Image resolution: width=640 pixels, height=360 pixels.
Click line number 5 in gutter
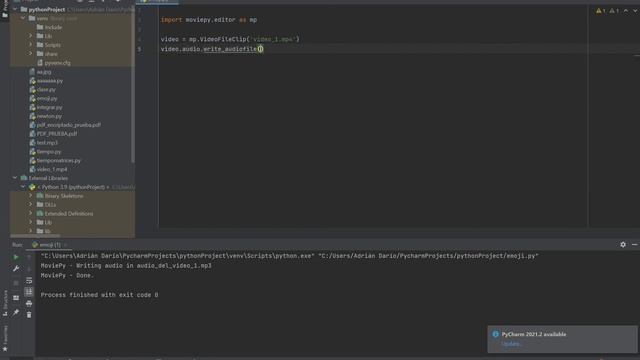click(140, 49)
